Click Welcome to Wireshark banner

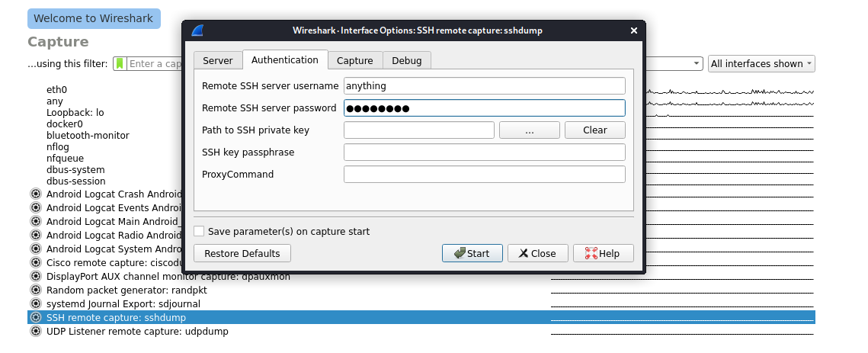[94, 18]
